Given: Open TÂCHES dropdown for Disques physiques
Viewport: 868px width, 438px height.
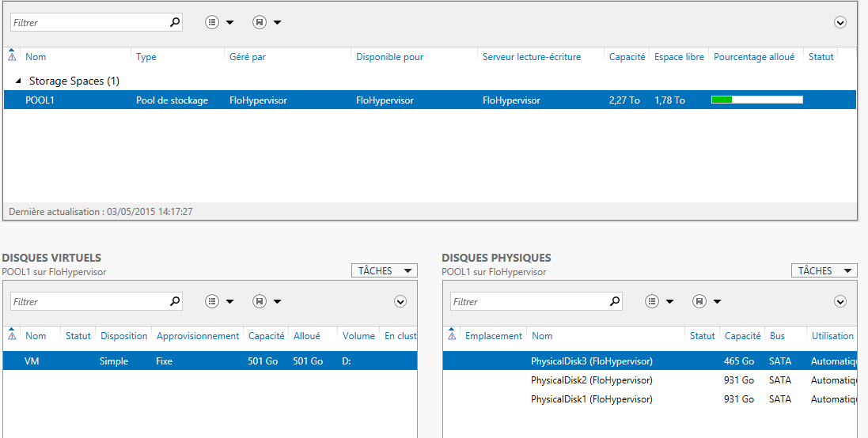Looking at the screenshot, I should point(824,270).
